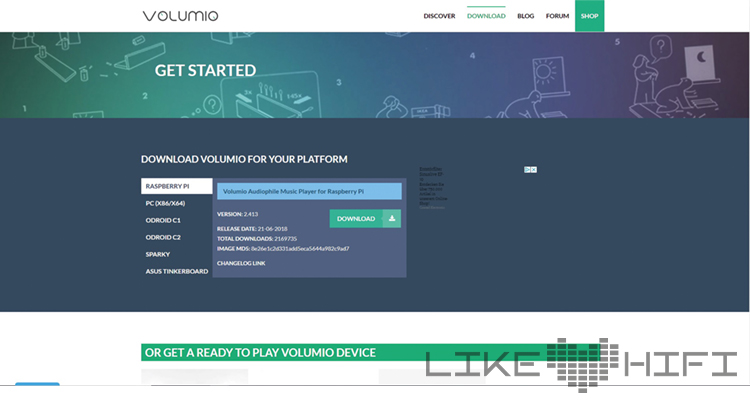Click the Volumio Audiophile Music Player banner

click(309, 191)
